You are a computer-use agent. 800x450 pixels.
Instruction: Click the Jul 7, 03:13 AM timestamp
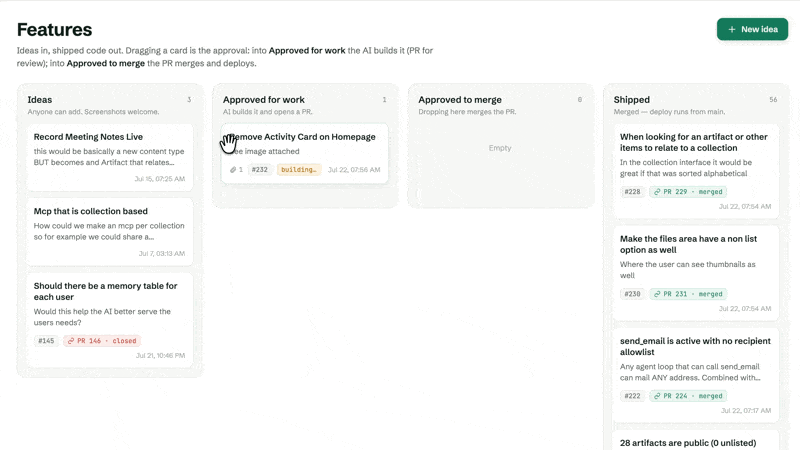point(162,253)
